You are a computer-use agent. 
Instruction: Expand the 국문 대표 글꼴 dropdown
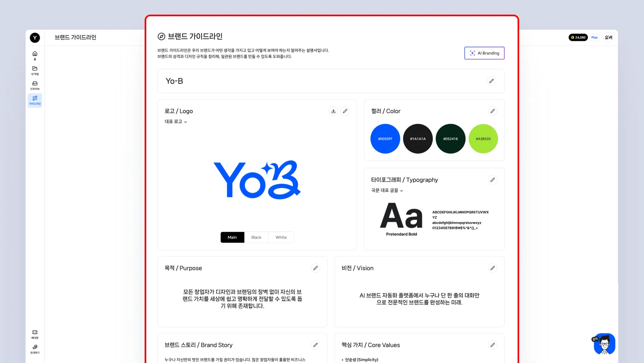(x=387, y=190)
